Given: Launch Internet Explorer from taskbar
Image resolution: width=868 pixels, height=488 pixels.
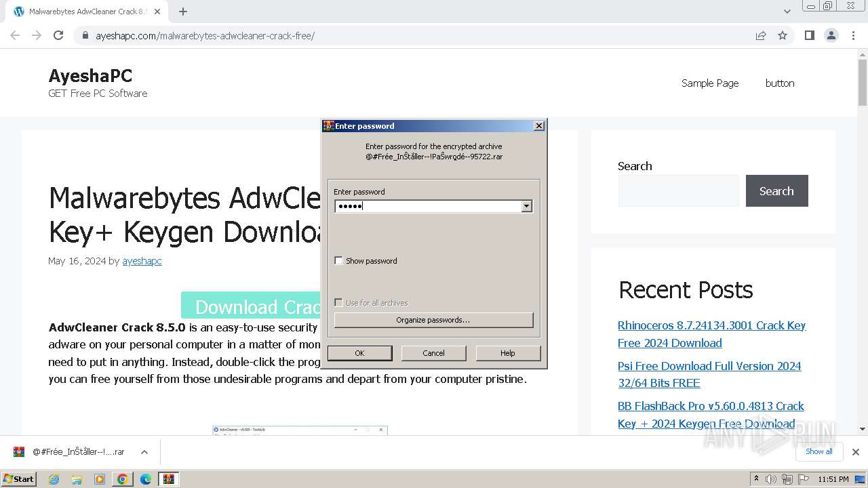Looking at the screenshot, I should pos(54,479).
